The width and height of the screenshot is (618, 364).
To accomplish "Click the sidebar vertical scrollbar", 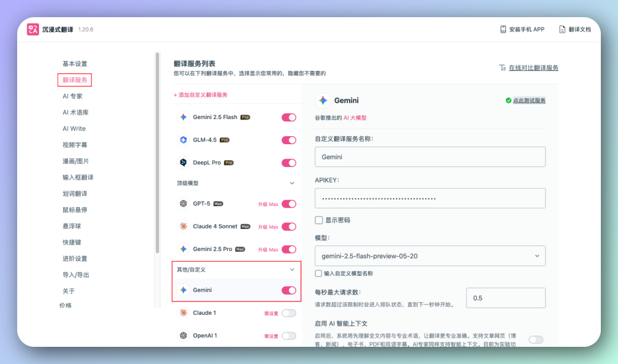I will click(x=157, y=153).
